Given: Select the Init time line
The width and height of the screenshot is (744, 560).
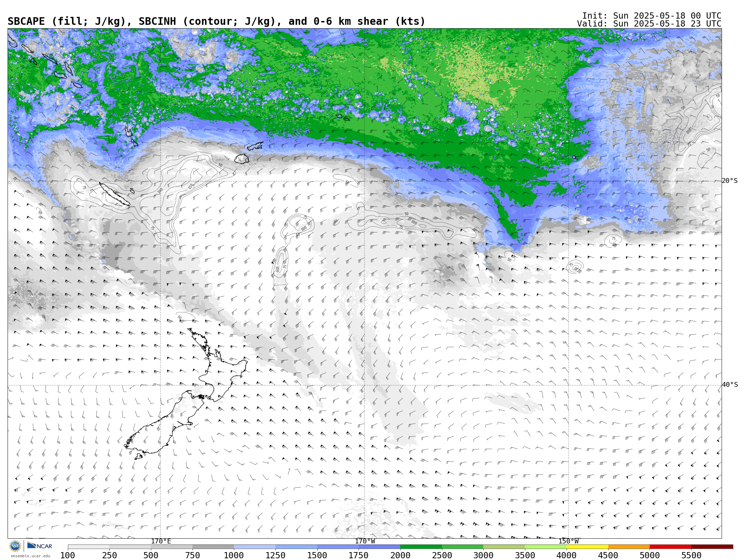Looking at the screenshot, I should coord(651,16).
